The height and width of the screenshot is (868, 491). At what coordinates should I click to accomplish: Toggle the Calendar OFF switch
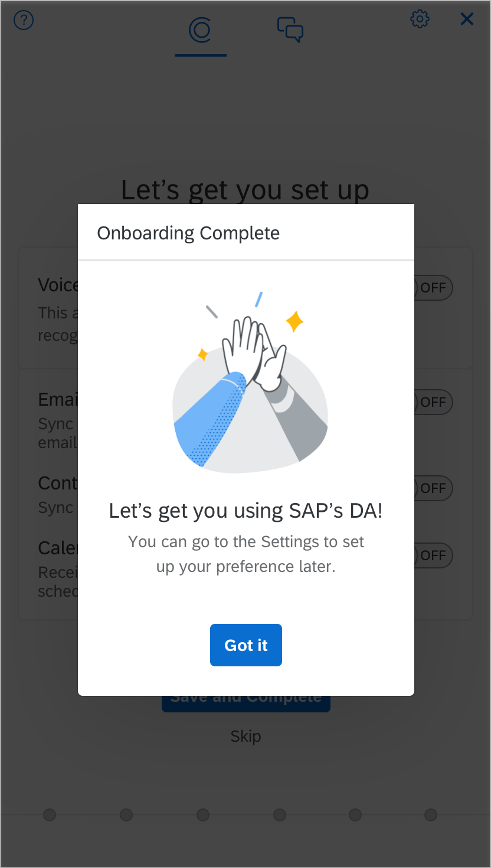pos(433,555)
